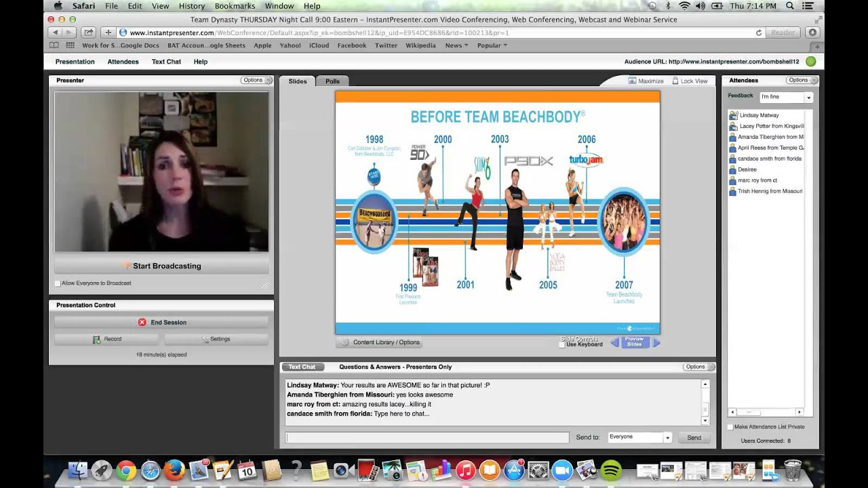Click the chat message input field
This screenshot has height=488, width=868.
click(427, 438)
